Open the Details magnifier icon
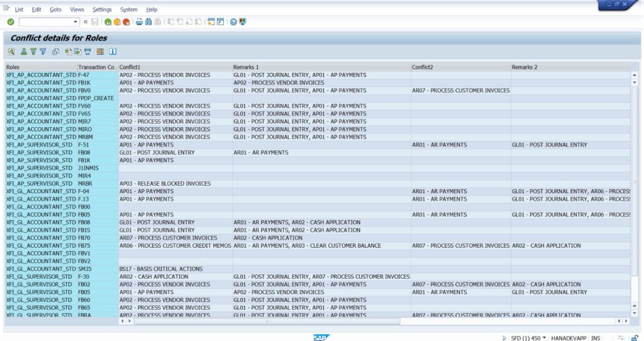Image resolution: width=644 pixels, height=341 pixels. coord(11,52)
